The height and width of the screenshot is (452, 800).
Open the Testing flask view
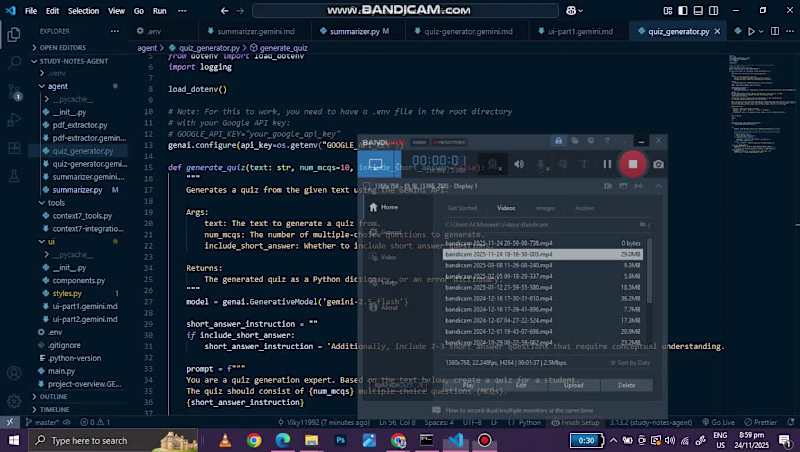click(14, 176)
